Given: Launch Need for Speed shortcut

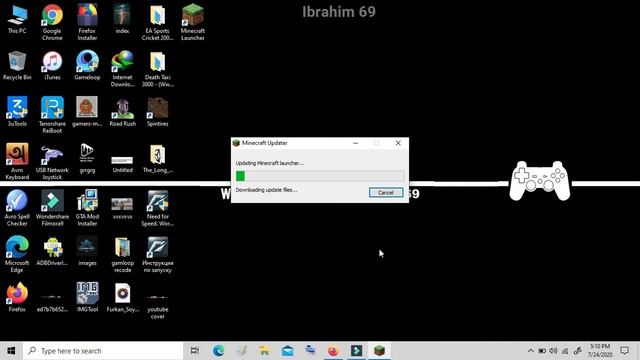Looking at the screenshot, I should (158, 208).
